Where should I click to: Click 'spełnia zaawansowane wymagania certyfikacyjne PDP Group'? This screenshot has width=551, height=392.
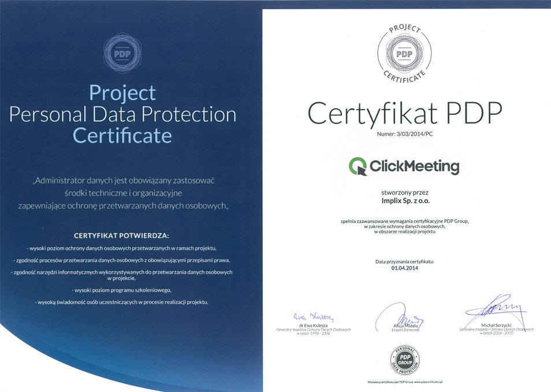pos(405,221)
